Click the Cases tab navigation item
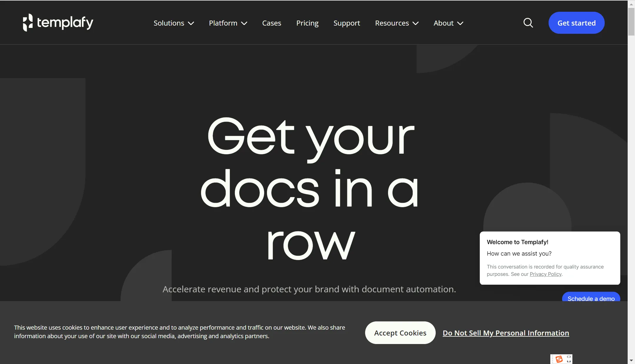 coord(271,23)
